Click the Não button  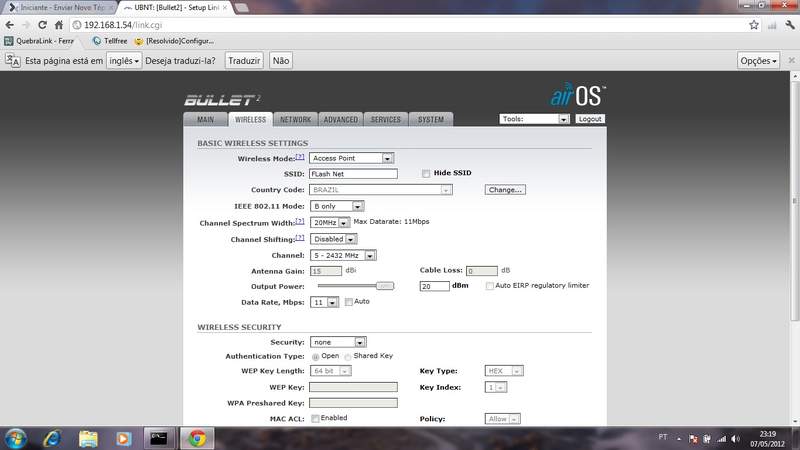click(281, 61)
